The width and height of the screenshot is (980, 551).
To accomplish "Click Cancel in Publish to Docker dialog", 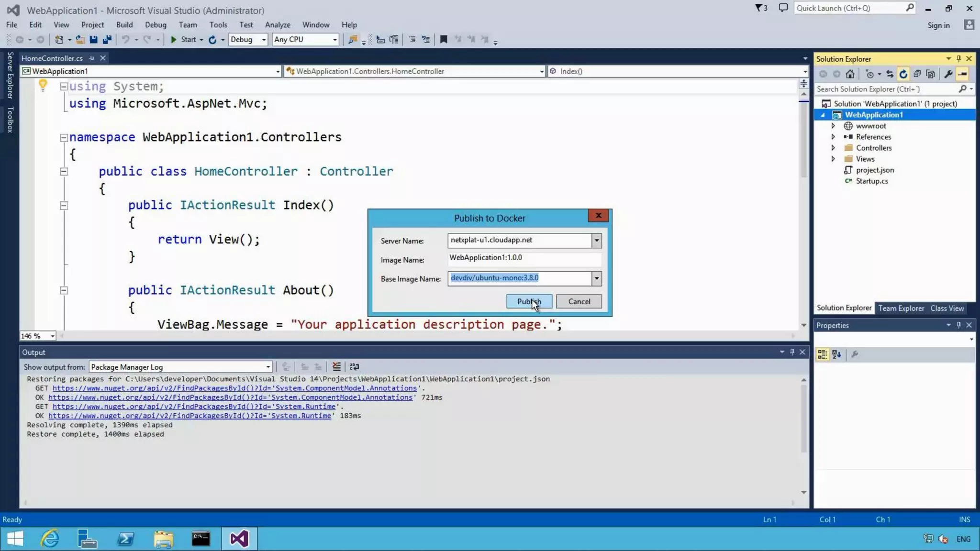I will pyautogui.click(x=579, y=301).
